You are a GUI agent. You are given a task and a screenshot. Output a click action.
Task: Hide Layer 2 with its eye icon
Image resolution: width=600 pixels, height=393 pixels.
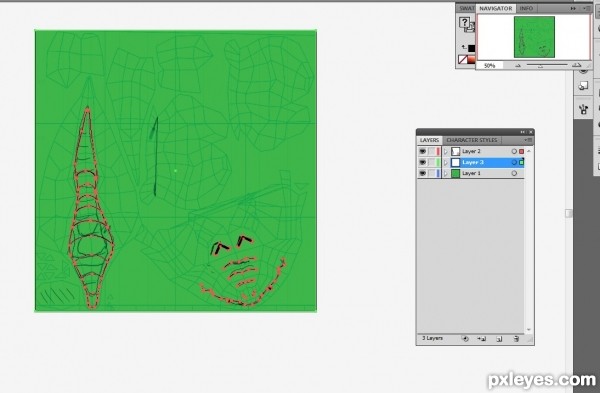422,152
